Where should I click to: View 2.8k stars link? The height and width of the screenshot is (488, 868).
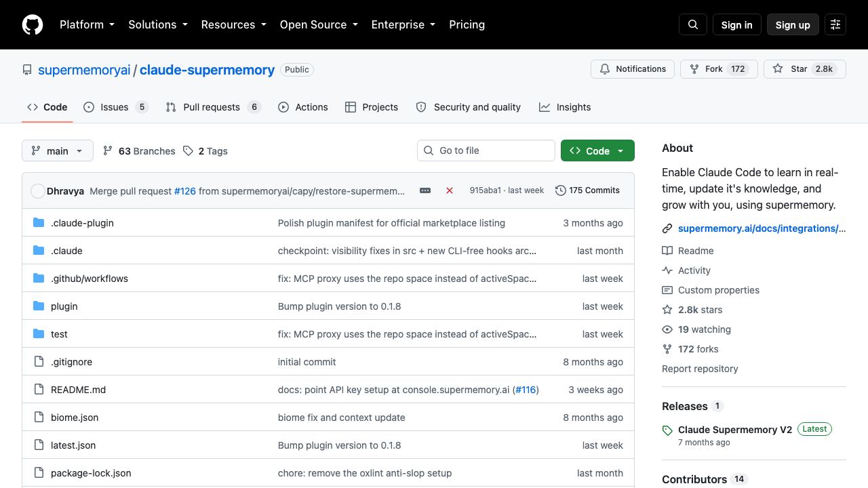click(692, 310)
